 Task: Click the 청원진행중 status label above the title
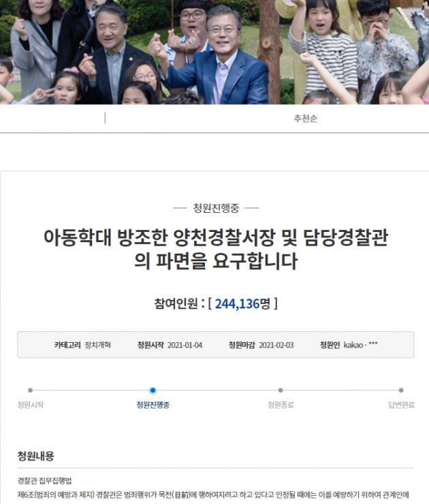pos(216,208)
